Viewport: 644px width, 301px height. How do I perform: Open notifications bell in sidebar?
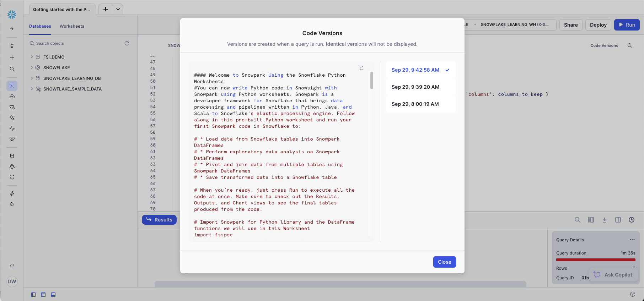coord(12,266)
